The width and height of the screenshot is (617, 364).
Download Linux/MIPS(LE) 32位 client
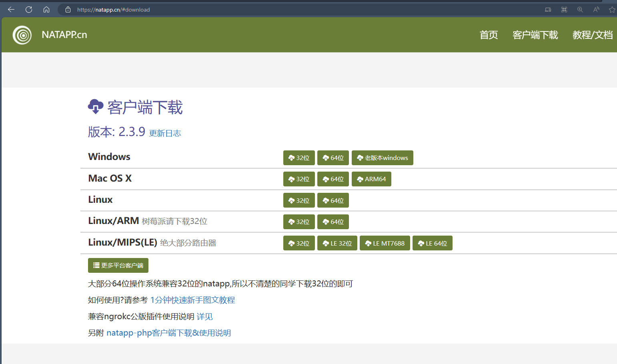pyautogui.click(x=299, y=243)
